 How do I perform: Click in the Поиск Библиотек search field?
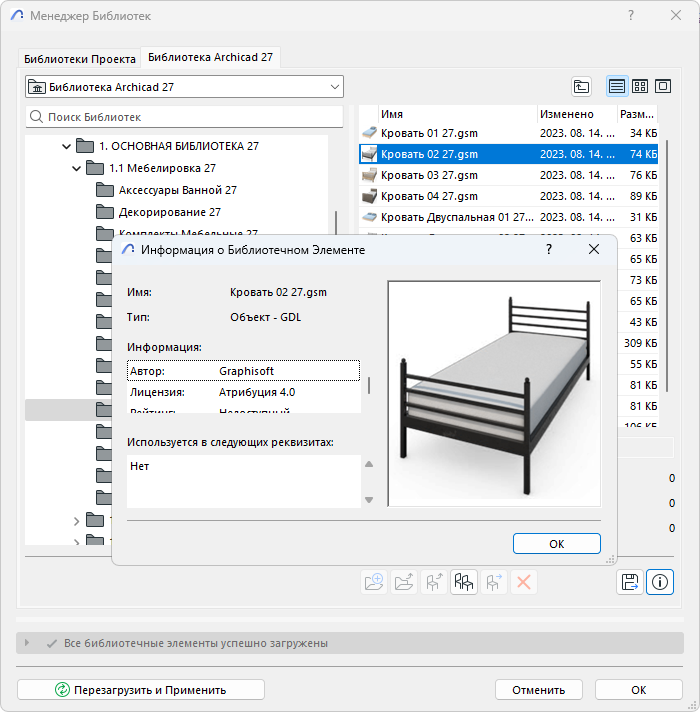pos(184,117)
